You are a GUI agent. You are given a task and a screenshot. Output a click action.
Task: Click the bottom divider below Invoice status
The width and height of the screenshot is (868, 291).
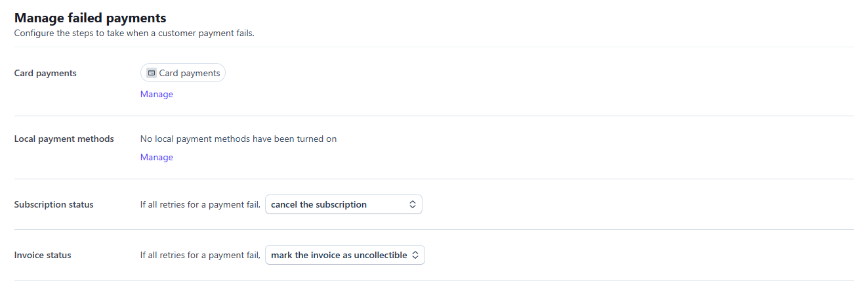[434, 280]
